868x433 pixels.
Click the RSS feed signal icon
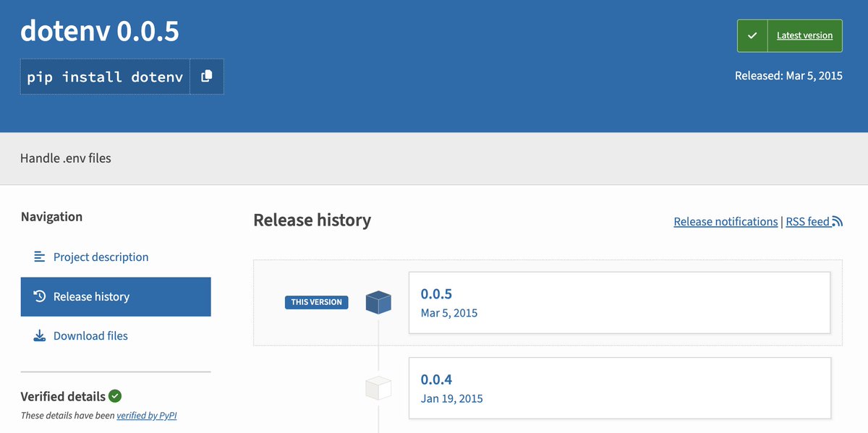pos(838,222)
